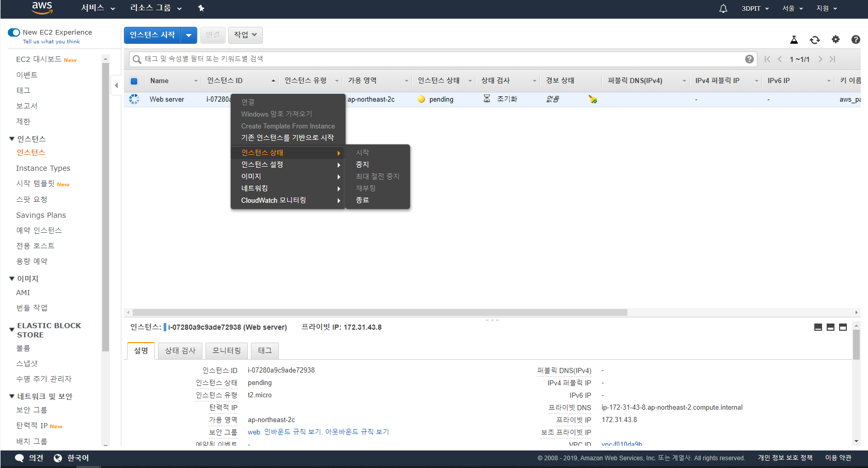This screenshot has width=868, height=468.
Task: Click the search magnifier icon
Action: [137, 59]
